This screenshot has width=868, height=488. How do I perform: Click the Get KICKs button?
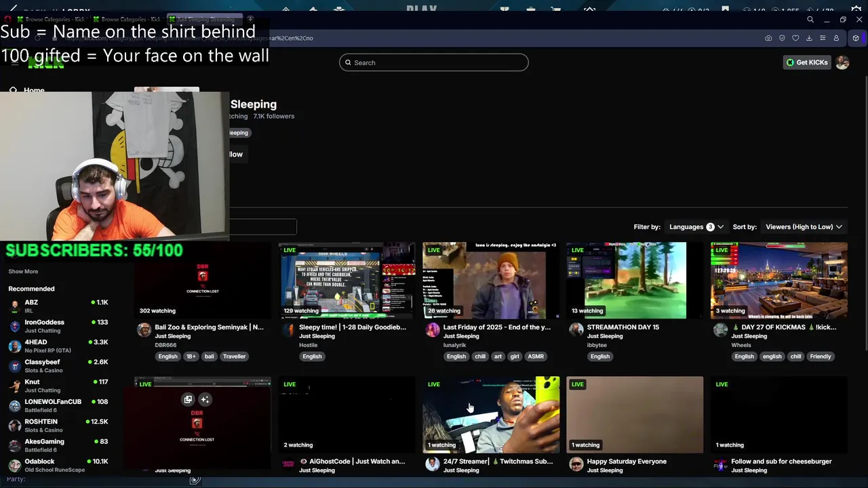[x=807, y=62]
